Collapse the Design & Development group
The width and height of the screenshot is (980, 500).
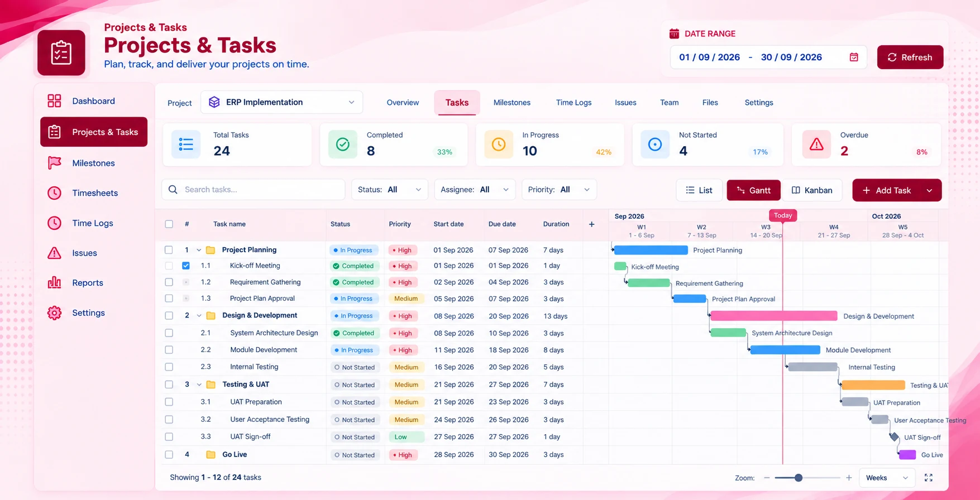click(199, 316)
